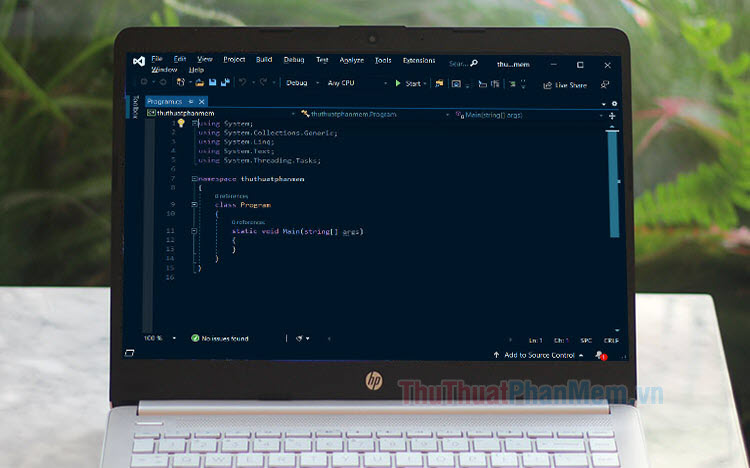Viewport: 750px width, 468px height.
Task: Click the Save All icon
Action: [x=226, y=83]
